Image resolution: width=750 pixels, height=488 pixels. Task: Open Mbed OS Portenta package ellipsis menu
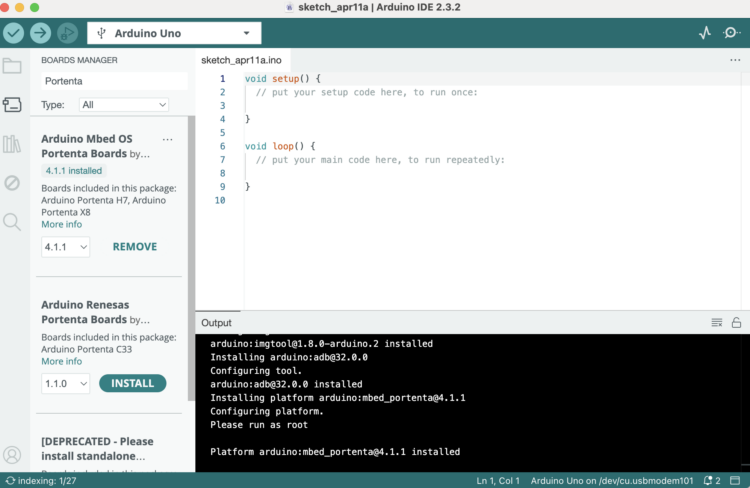click(167, 140)
